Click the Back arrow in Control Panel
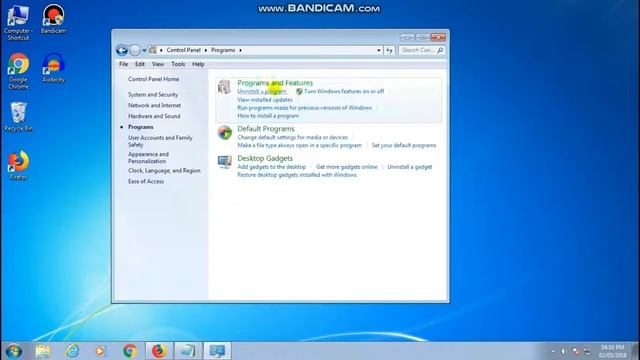The width and height of the screenshot is (640, 360). tap(122, 50)
